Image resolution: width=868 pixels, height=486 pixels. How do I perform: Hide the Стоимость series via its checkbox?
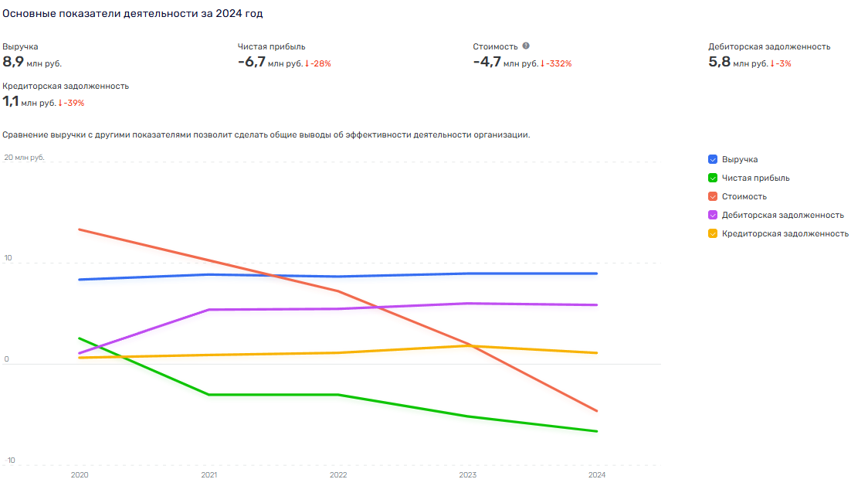713,196
